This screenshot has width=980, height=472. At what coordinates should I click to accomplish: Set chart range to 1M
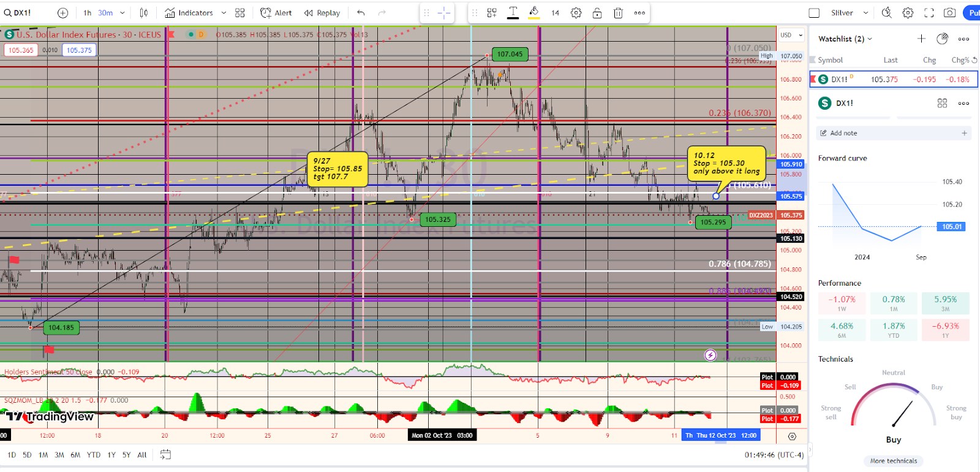(43, 455)
